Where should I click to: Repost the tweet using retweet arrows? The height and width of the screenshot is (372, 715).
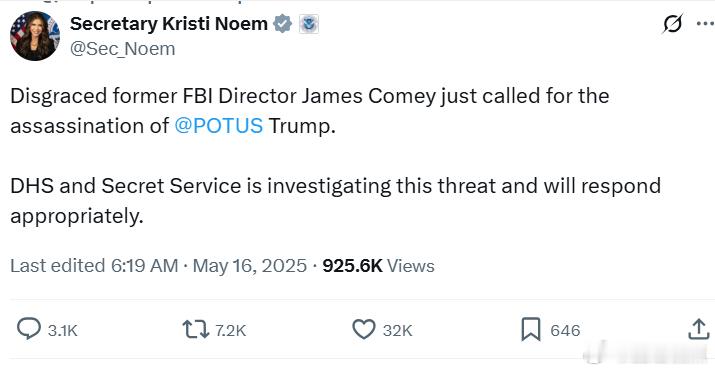point(195,329)
